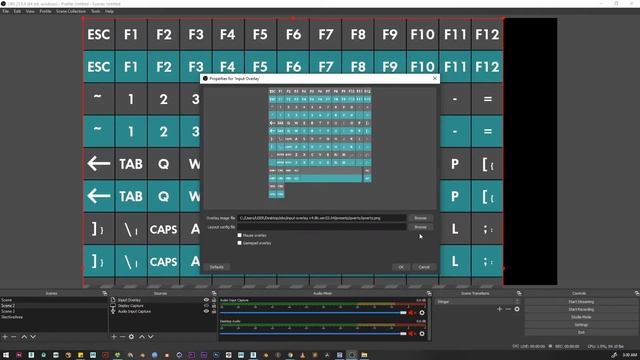Open the Edit menu
This screenshot has width=640, height=360.
17,11
